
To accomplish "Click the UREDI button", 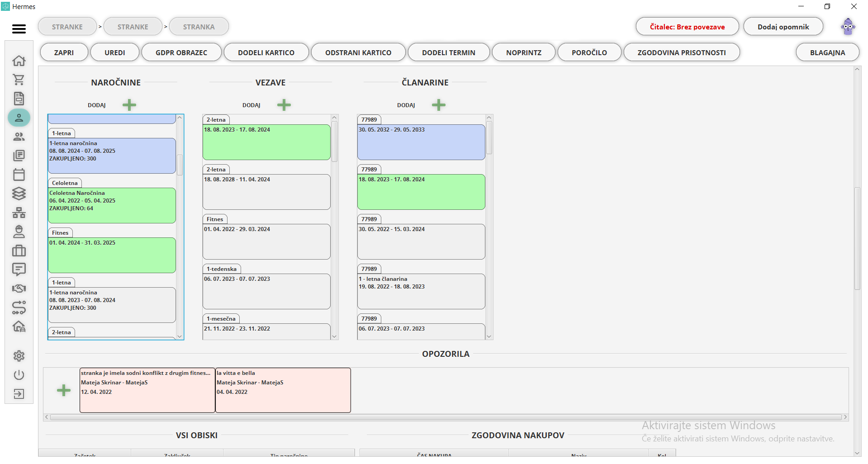I will coord(115,52).
